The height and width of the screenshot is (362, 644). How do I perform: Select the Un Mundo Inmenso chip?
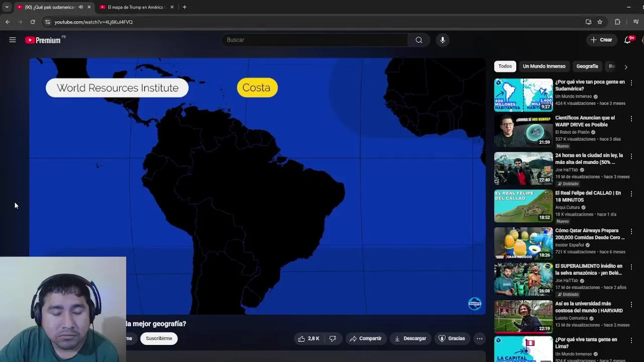click(544, 66)
